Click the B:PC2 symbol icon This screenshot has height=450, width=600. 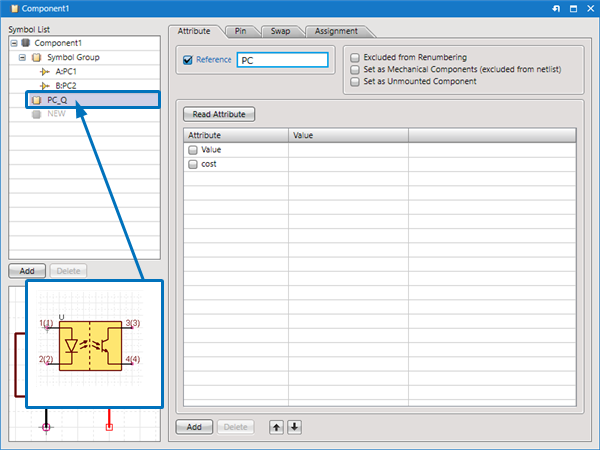coord(45,86)
